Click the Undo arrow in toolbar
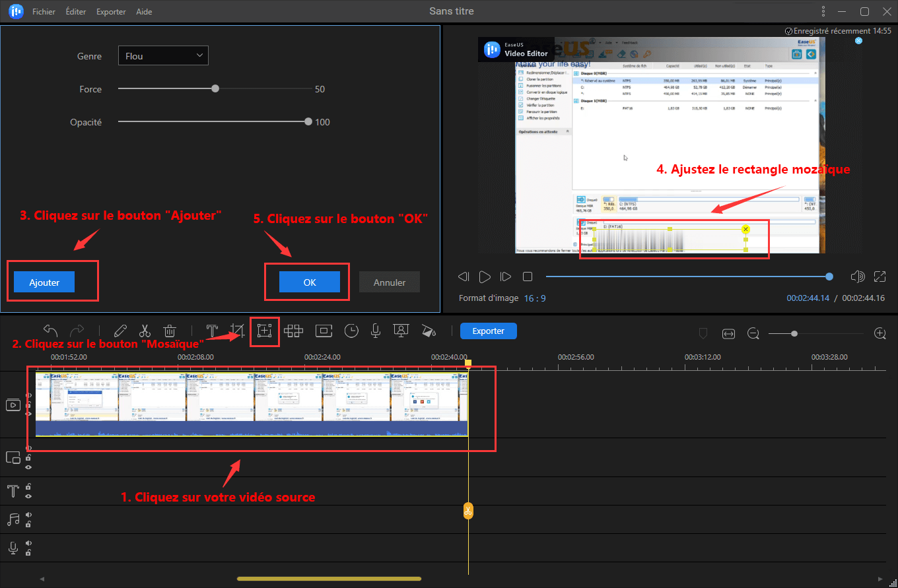The image size is (898, 588). [x=52, y=331]
